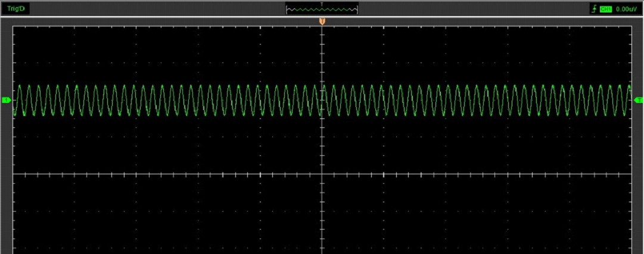
Task: Click the left bracket of the overview window
Action: 287,9
